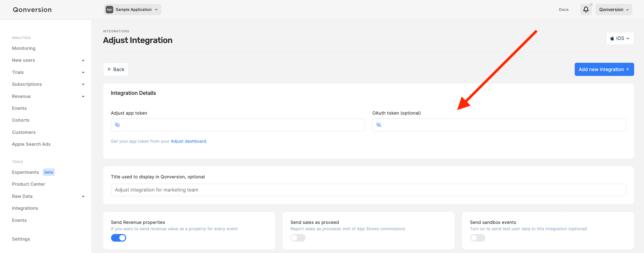
Task: Open Product Center in the sidebar
Action: pos(29,184)
